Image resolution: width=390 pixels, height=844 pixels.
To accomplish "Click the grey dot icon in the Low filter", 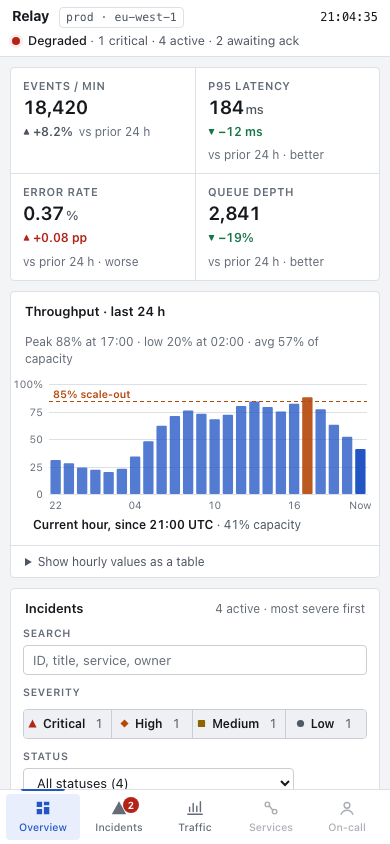I will click(x=300, y=724).
